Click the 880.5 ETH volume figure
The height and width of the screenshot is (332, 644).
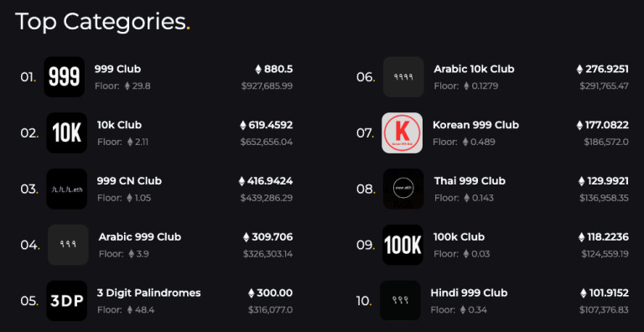pos(274,69)
